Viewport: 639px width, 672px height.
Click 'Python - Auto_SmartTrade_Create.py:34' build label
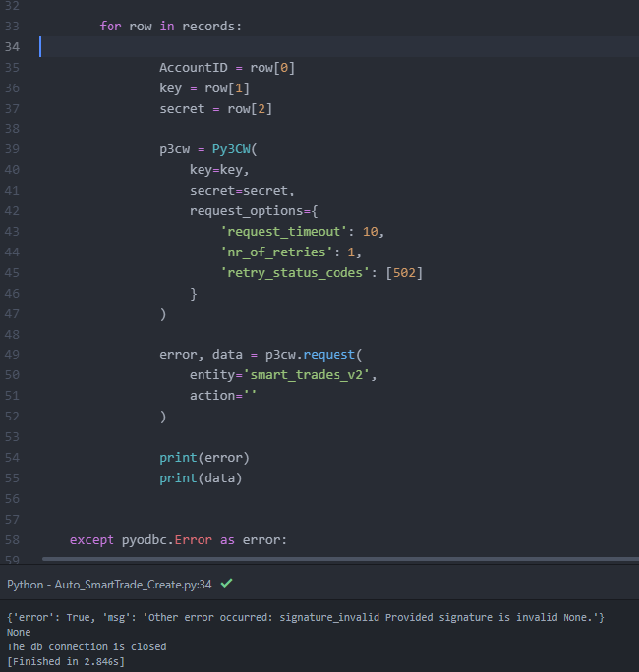coord(109,585)
